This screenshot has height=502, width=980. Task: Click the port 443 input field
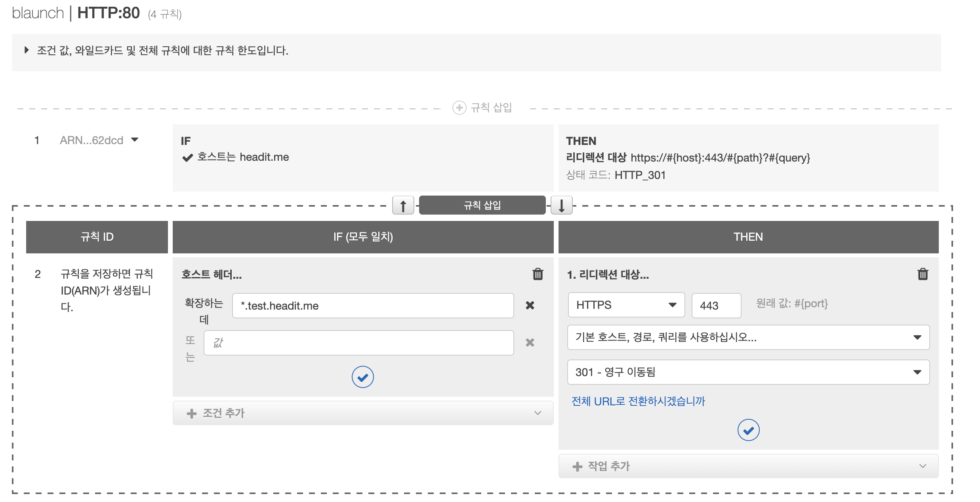click(x=716, y=305)
